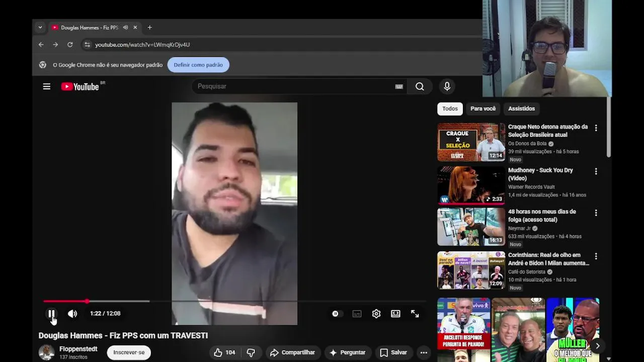Go back with the browser back arrow
The image size is (644, 362).
[41, 45]
